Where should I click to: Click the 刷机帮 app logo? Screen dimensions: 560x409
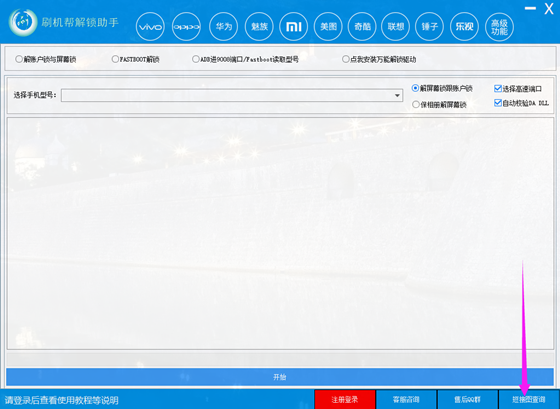click(23, 23)
